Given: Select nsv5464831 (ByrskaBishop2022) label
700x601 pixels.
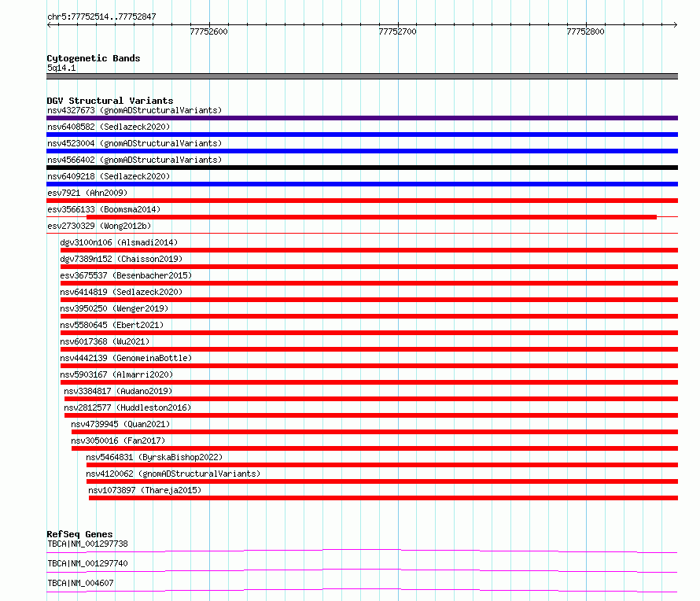Looking at the screenshot, I should (x=154, y=457).
